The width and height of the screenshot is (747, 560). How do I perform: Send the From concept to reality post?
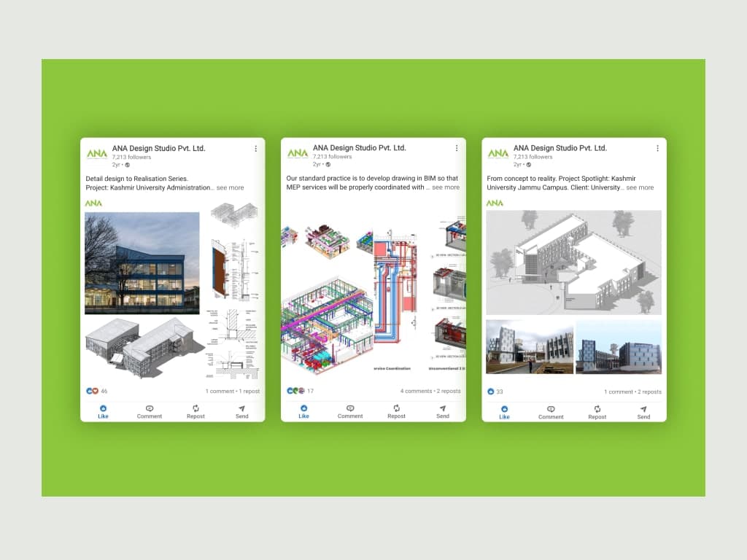coord(643,413)
